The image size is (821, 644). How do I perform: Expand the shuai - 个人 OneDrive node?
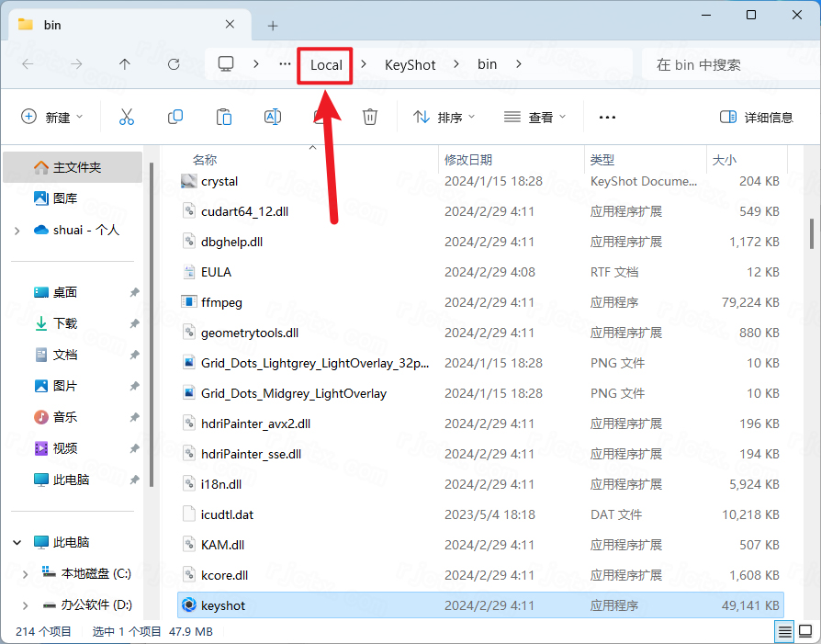17,231
